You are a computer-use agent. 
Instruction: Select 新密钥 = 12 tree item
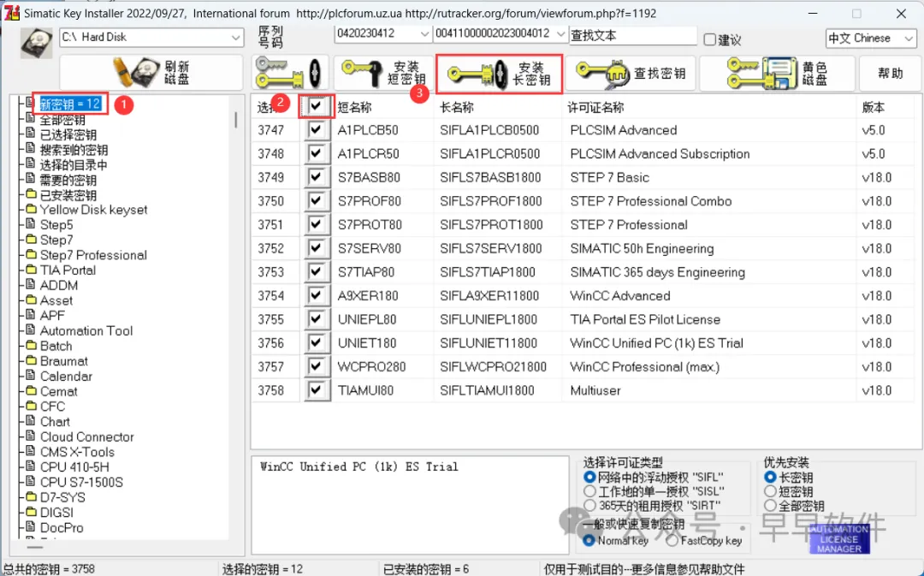(x=70, y=104)
